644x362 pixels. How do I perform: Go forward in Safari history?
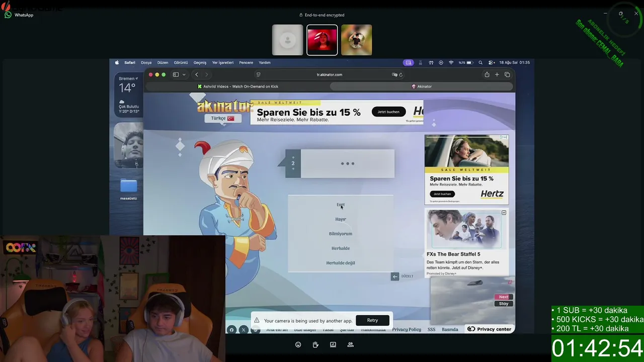point(206,74)
